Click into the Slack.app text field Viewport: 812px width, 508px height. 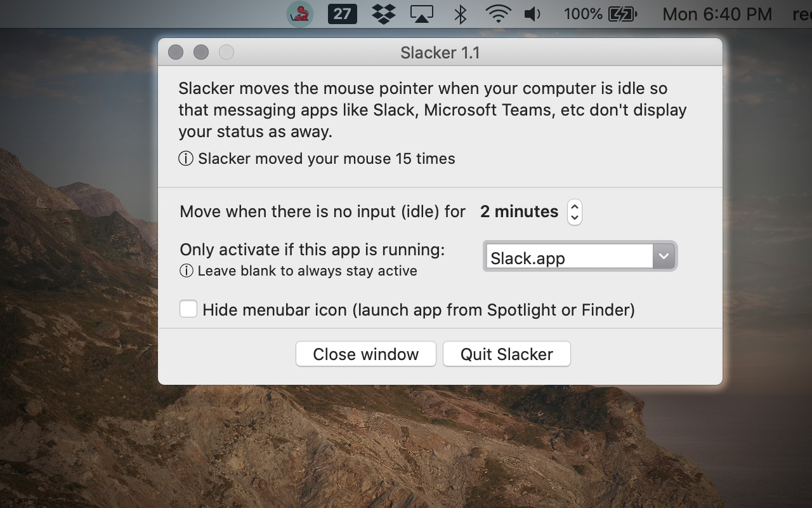tap(570, 257)
